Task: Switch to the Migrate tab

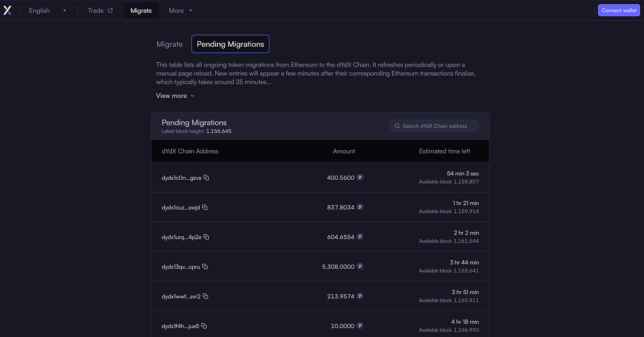Action: click(170, 44)
